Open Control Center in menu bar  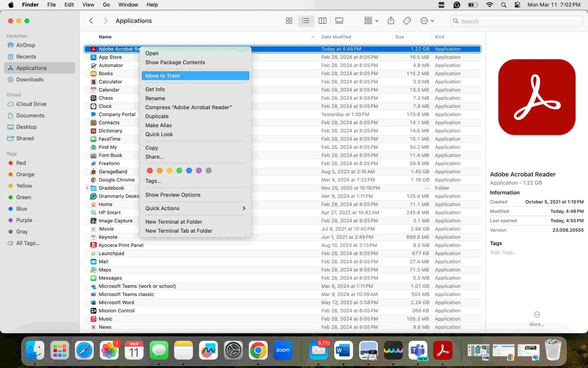517,5
